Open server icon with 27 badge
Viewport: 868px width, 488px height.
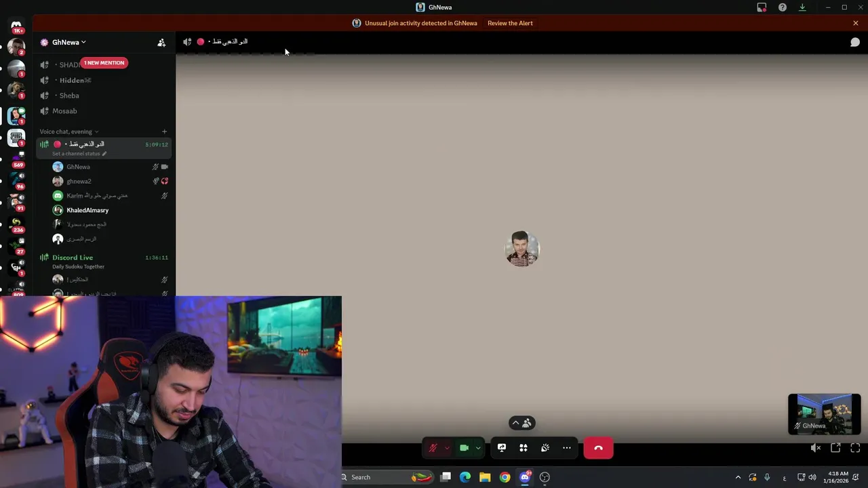(16, 245)
